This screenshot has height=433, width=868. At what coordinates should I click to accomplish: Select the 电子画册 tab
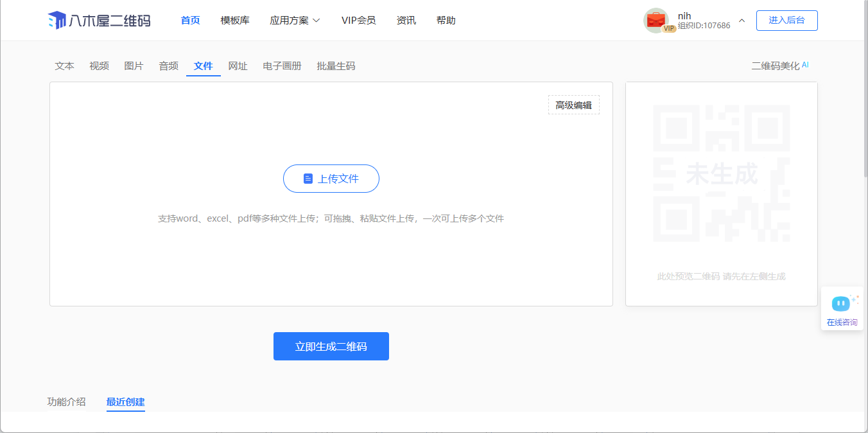tap(282, 66)
